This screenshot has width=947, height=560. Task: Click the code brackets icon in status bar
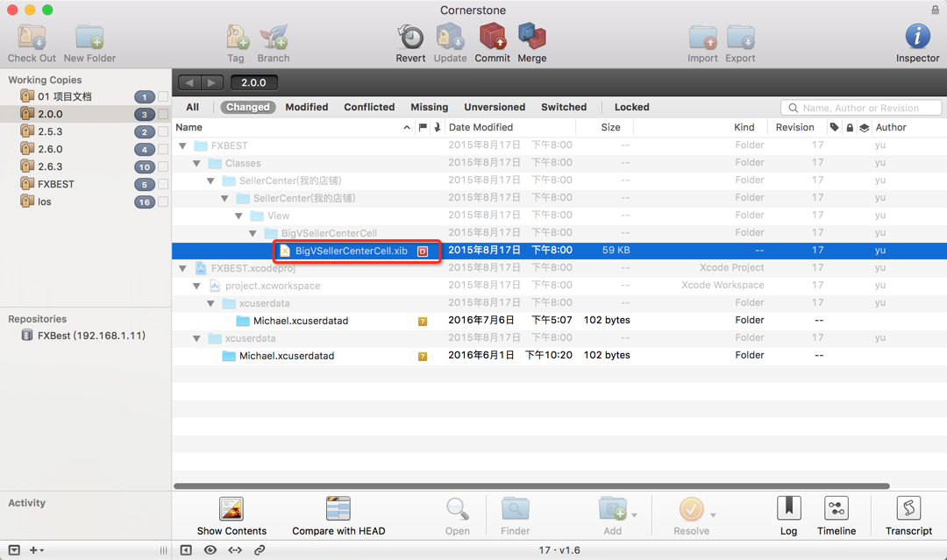click(235, 549)
